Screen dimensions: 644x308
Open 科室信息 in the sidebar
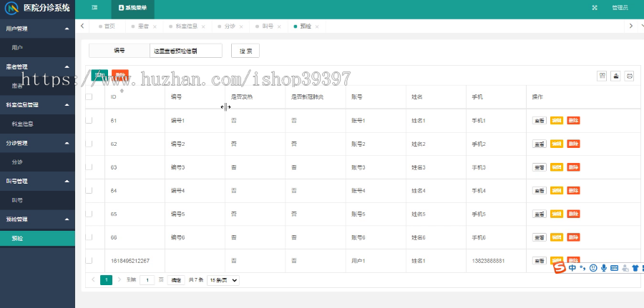[x=37, y=124]
